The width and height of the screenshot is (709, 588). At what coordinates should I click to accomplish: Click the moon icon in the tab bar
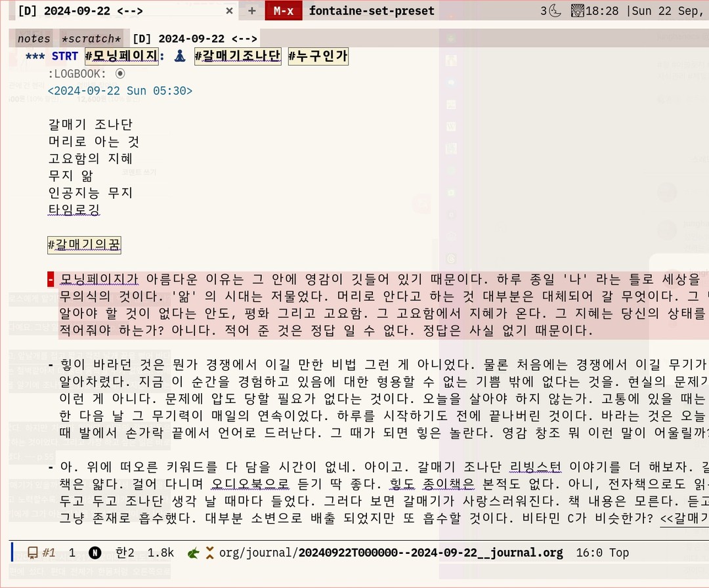click(x=555, y=10)
